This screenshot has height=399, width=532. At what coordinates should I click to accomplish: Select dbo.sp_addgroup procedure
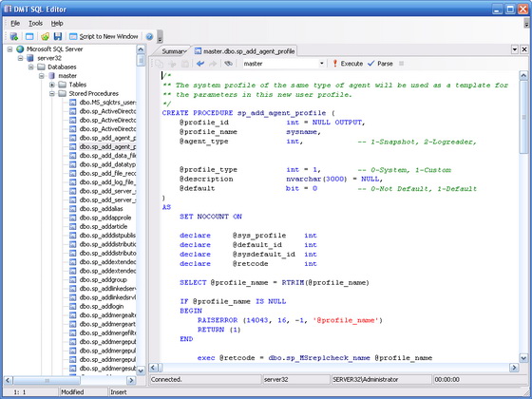click(104, 279)
